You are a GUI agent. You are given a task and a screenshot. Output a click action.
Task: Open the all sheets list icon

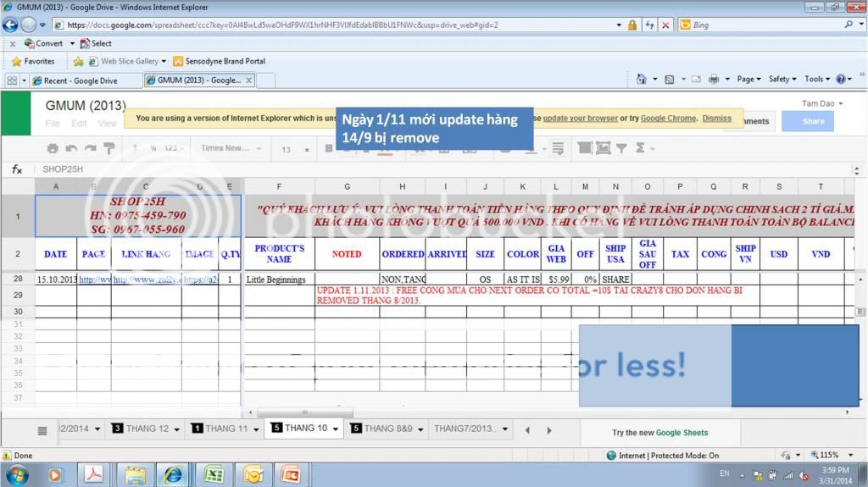coord(42,430)
